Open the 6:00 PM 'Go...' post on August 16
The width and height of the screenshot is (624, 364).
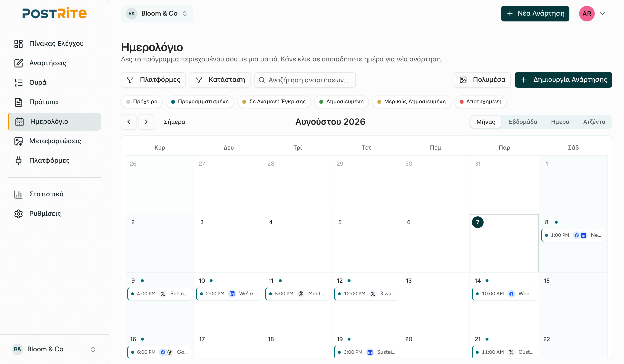click(160, 352)
